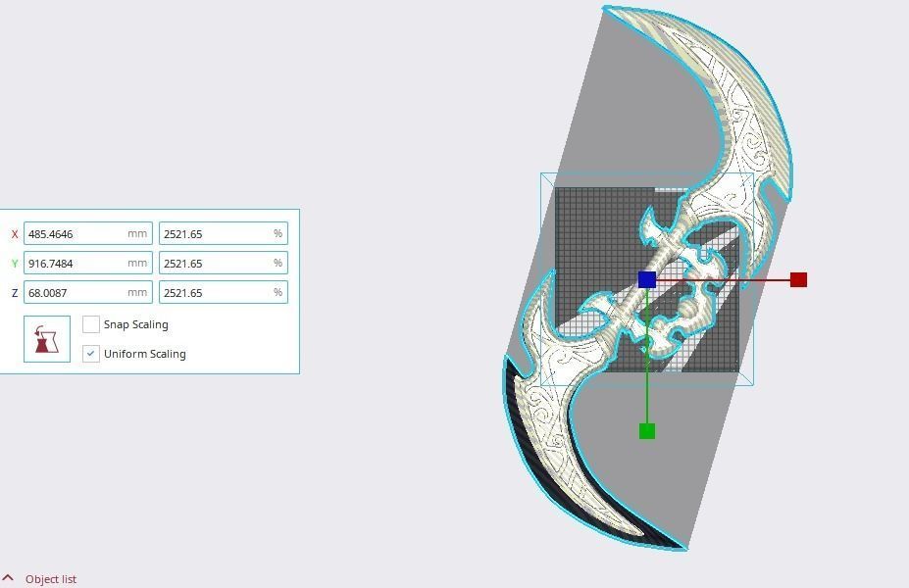Expand the Object list panel
Screen dimensions: 909x588
click(x=39, y=579)
